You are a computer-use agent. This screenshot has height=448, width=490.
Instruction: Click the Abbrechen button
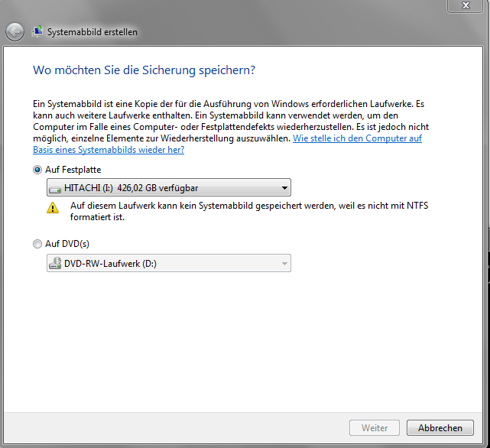[x=440, y=427]
